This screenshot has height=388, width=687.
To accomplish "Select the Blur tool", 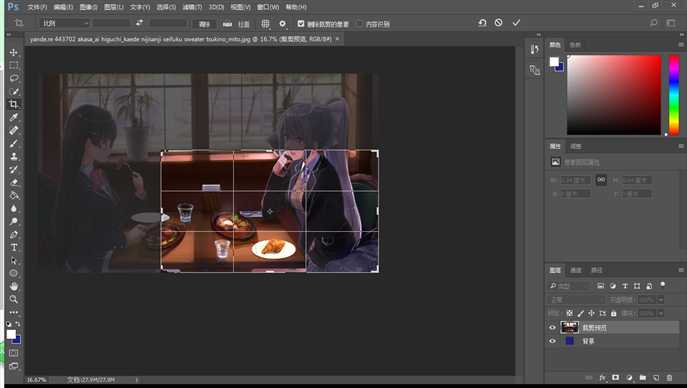I will [14, 208].
